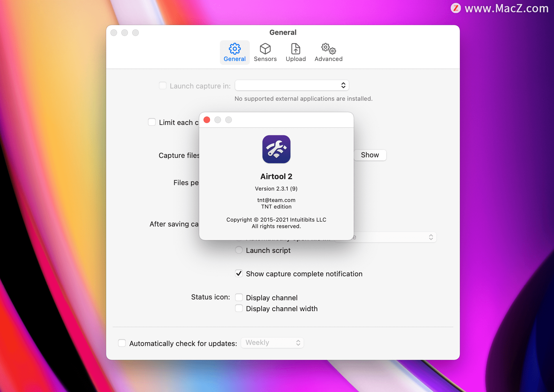Click the Version 2.3.1 (9) text
The width and height of the screenshot is (554, 392).
pyautogui.click(x=276, y=189)
